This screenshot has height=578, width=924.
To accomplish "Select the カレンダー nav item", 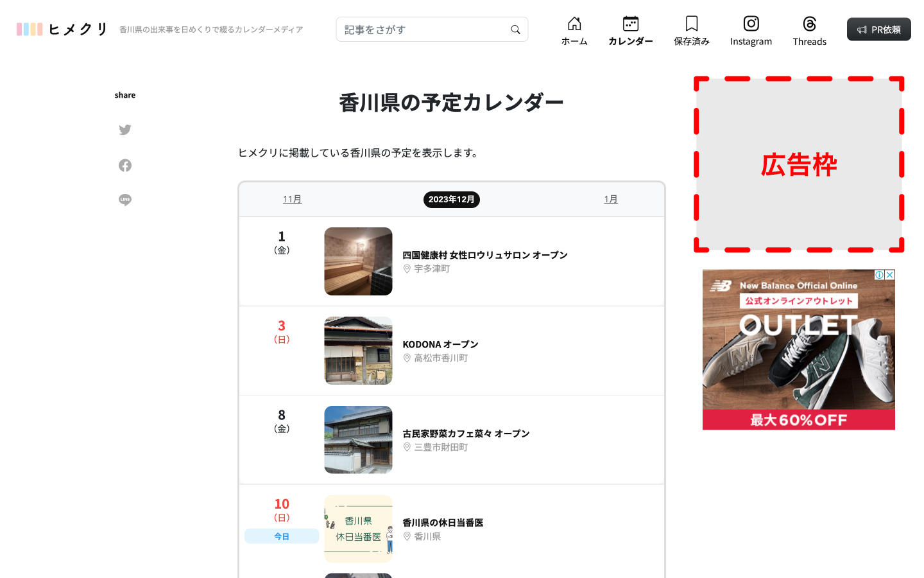I will (631, 31).
